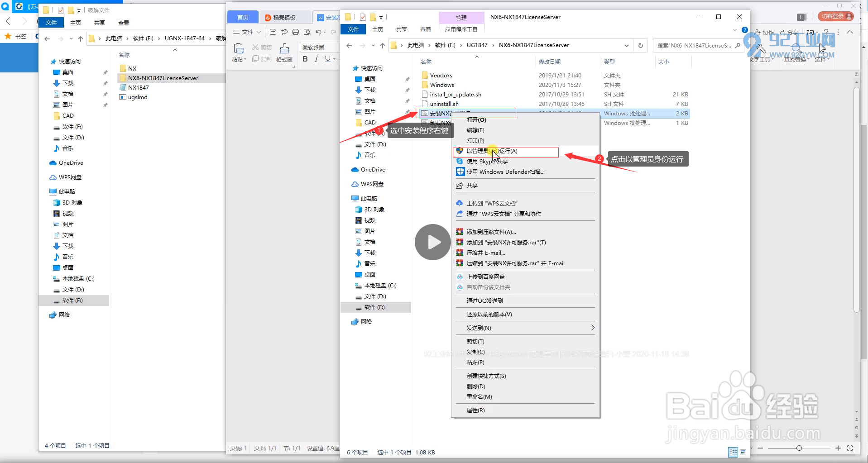Click search box in LicenseServer window
This screenshot has width=868, height=463.
697,45
